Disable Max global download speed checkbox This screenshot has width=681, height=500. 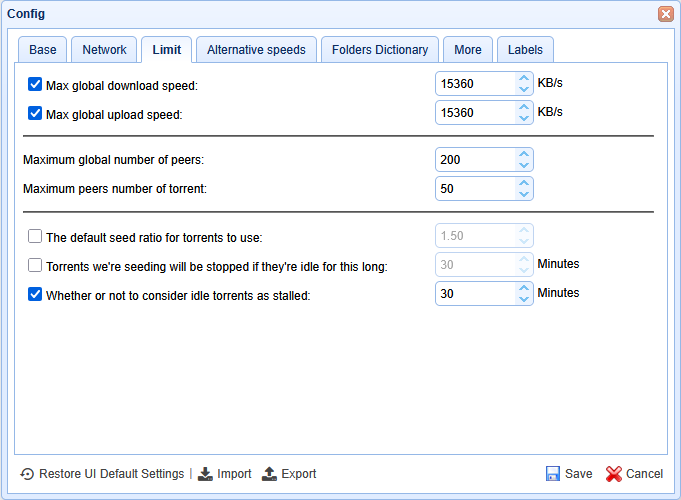35,85
